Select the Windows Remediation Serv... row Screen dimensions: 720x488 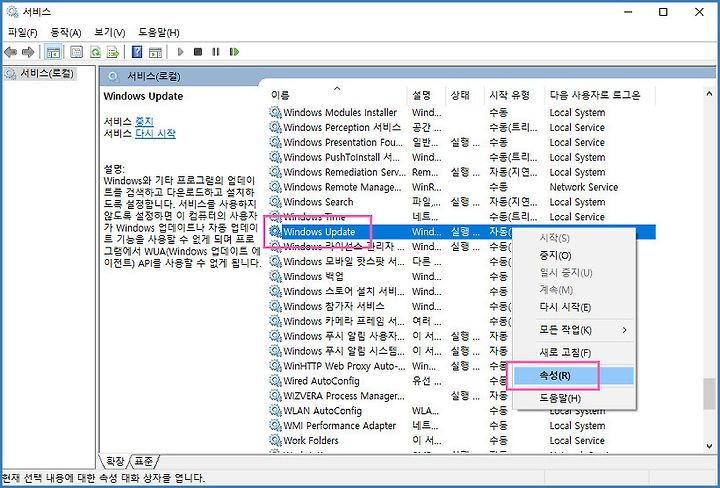click(x=461, y=172)
